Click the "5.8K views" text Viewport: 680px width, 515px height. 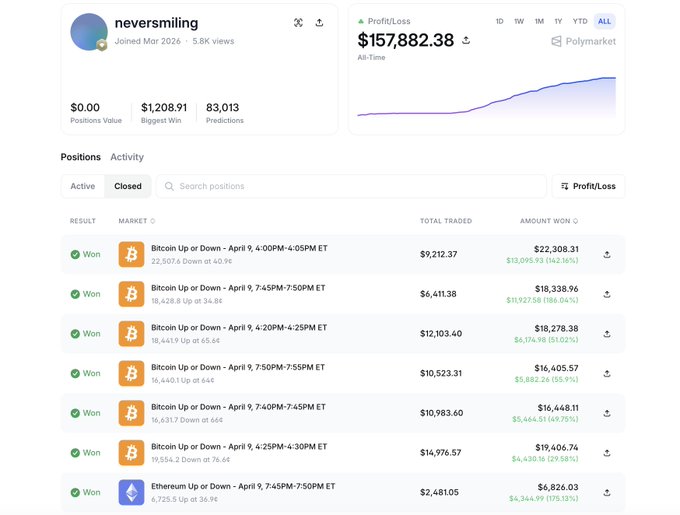coord(213,41)
